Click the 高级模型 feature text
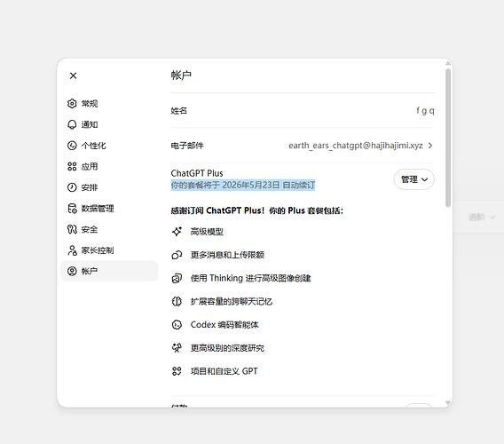Screen dimensions: 504x444 [x=207, y=232]
